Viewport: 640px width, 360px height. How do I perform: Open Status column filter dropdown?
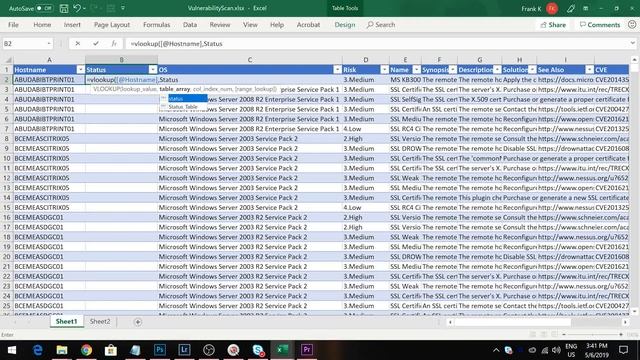tap(153, 70)
